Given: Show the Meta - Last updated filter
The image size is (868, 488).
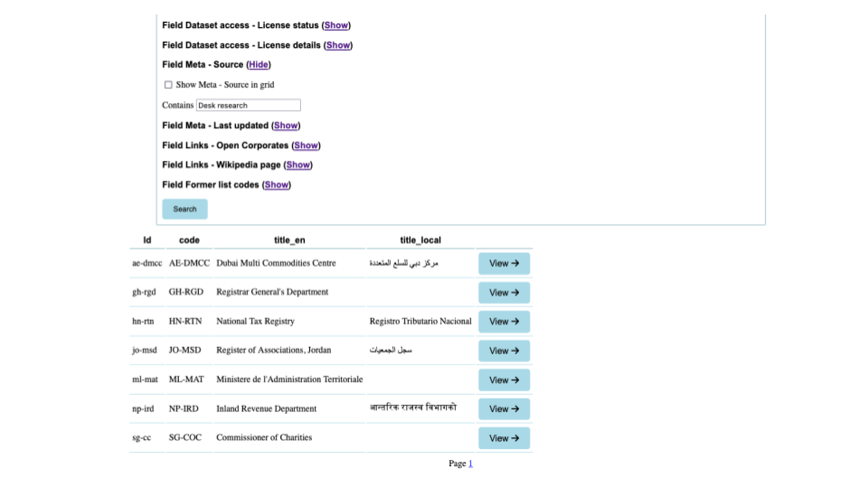Looking at the screenshot, I should (x=286, y=126).
